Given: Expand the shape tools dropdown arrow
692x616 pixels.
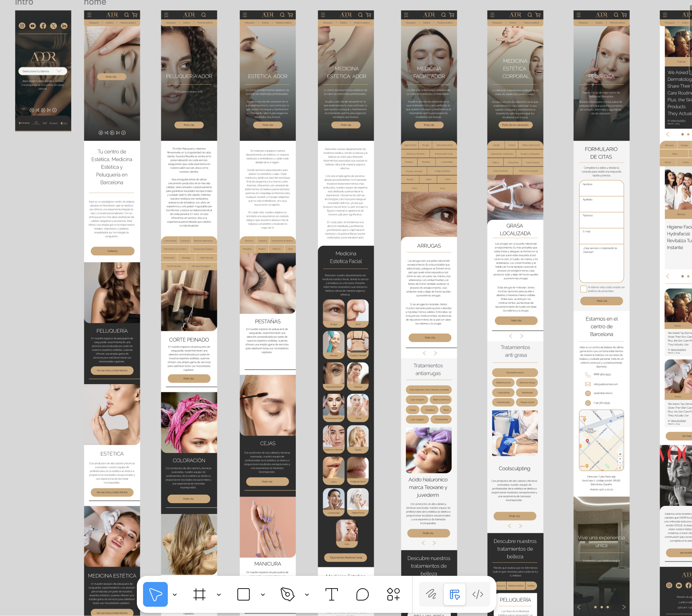Looking at the screenshot, I should (x=263, y=594).
